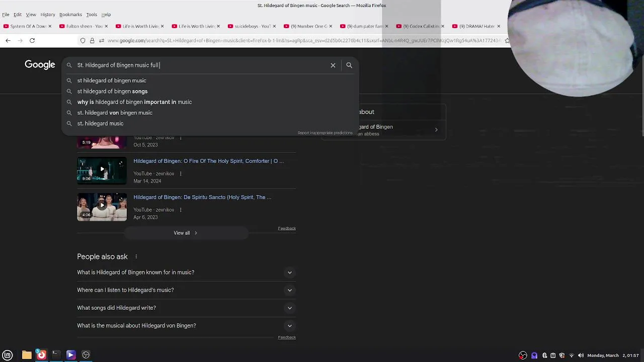The width and height of the screenshot is (644, 362).
Task: Open the terminal from the taskbar
Action: point(56,355)
